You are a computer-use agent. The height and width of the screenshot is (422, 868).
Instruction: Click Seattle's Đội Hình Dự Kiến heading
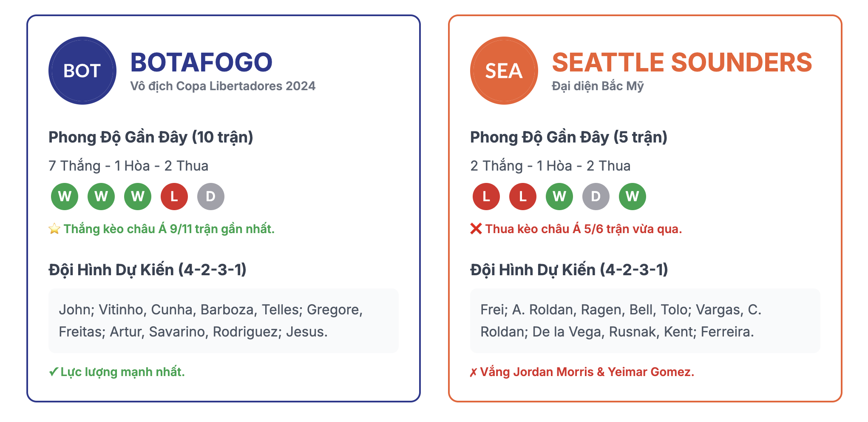(x=569, y=270)
